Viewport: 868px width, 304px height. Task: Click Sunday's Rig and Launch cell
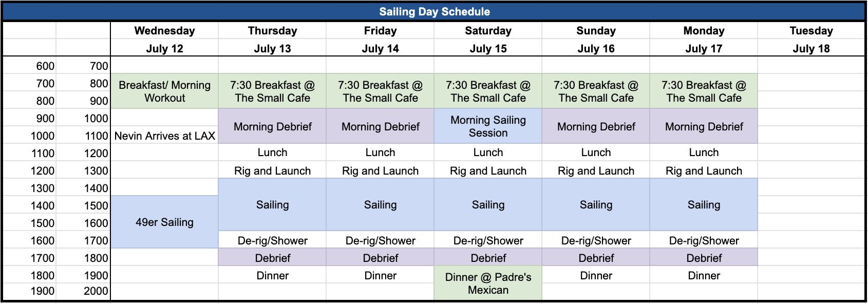pos(596,170)
